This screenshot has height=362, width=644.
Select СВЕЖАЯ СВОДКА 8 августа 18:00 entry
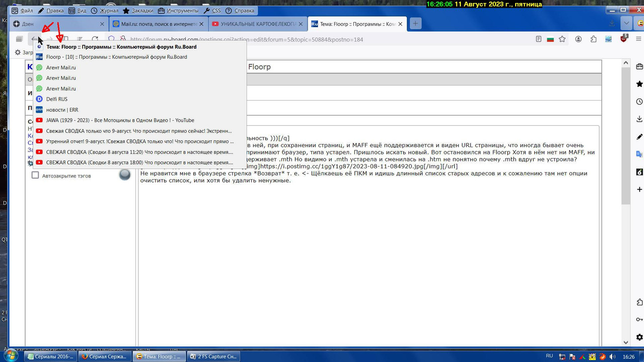pyautogui.click(x=140, y=162)
